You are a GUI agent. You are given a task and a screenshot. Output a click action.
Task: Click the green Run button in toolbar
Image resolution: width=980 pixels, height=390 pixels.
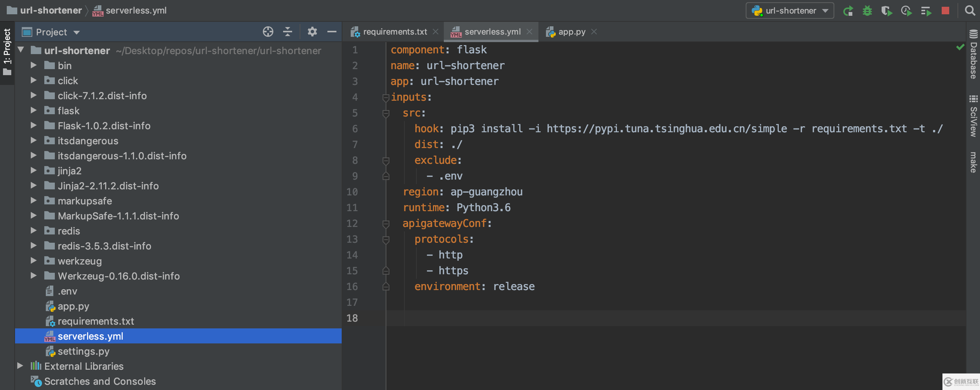coord(847,11)
